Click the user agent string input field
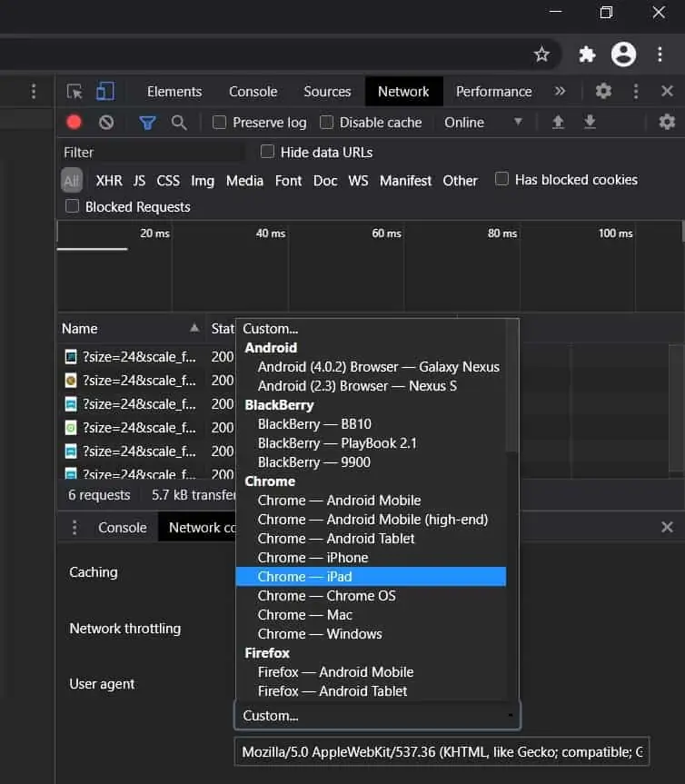This screenshot has width=685, height=784. (442, 752)
